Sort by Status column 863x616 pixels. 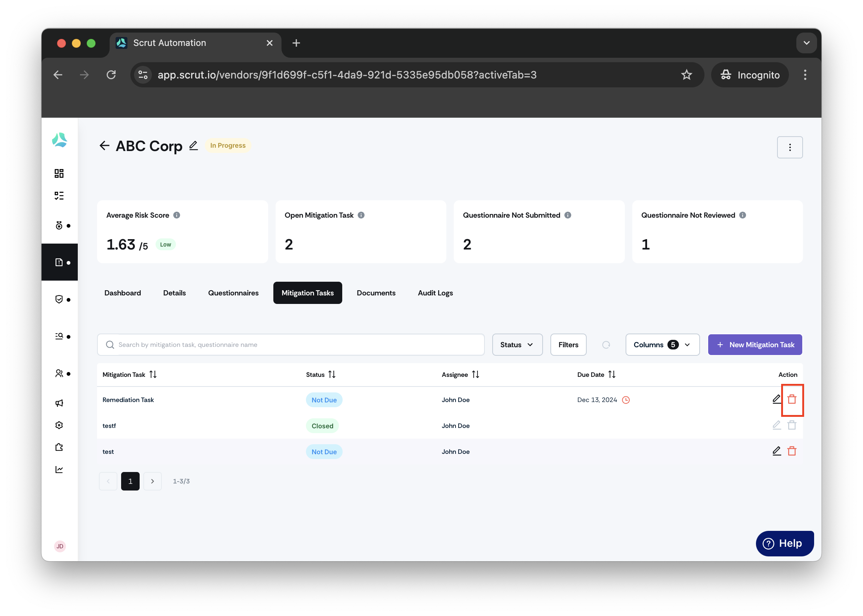(x=332, y=375)
